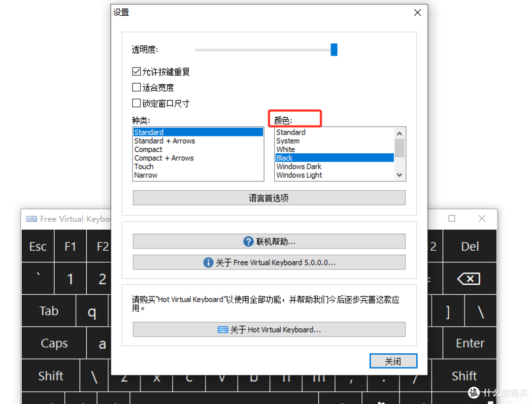Select Standard in 颜色 list
The image size is (532, 404).
coord(334,133)
